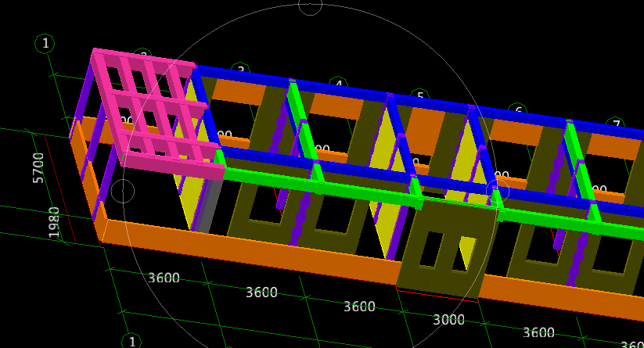Click the left orbit handle circle
The width and height of the screenshot is (644, 348).
tap(123, 192)
